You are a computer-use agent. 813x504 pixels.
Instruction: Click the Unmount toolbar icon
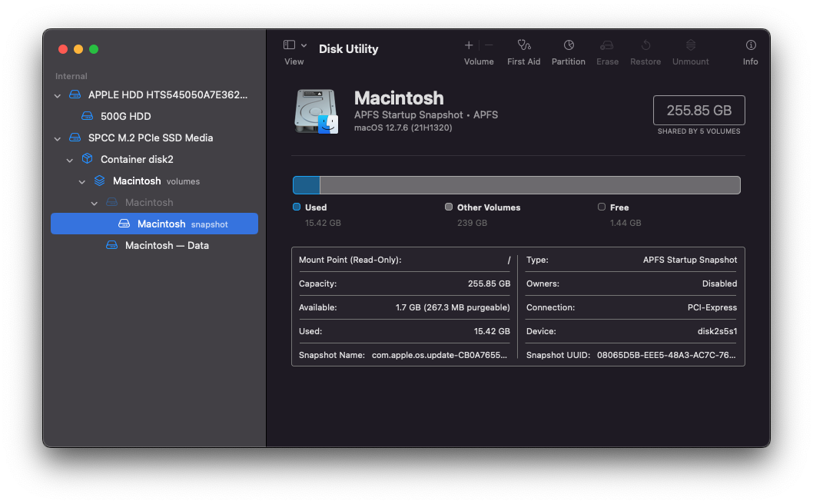pyautogui.click(x=690, y=45)
